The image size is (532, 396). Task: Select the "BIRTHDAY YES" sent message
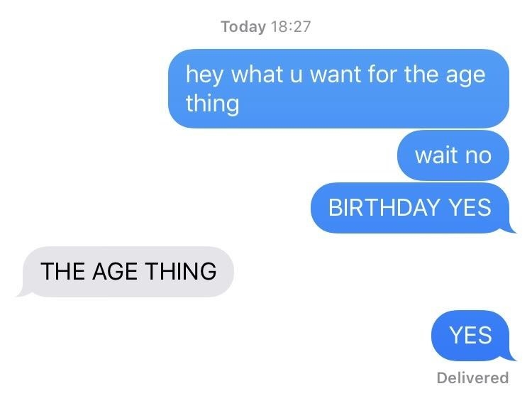coord(412,208)
